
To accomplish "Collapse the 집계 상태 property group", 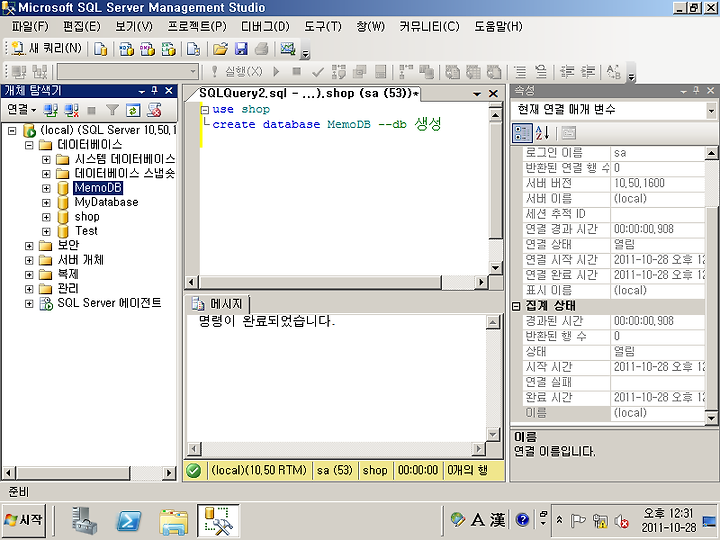I will (x=516, y=306).
